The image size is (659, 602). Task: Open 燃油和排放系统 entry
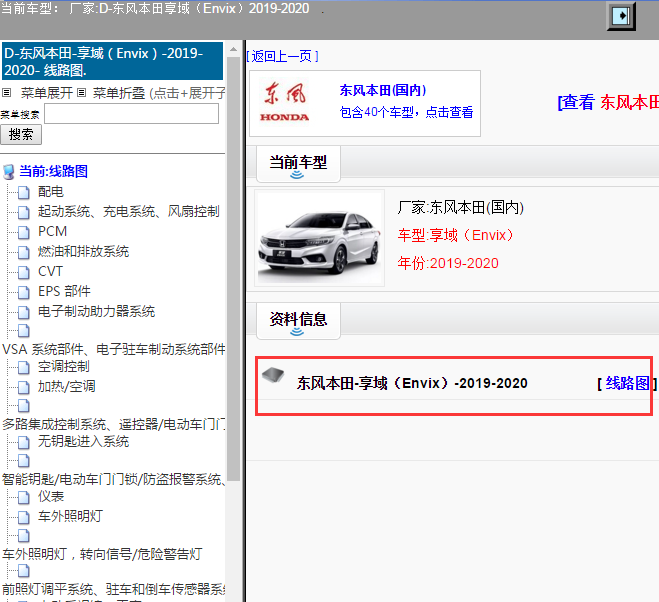click(x=83, y=251)
